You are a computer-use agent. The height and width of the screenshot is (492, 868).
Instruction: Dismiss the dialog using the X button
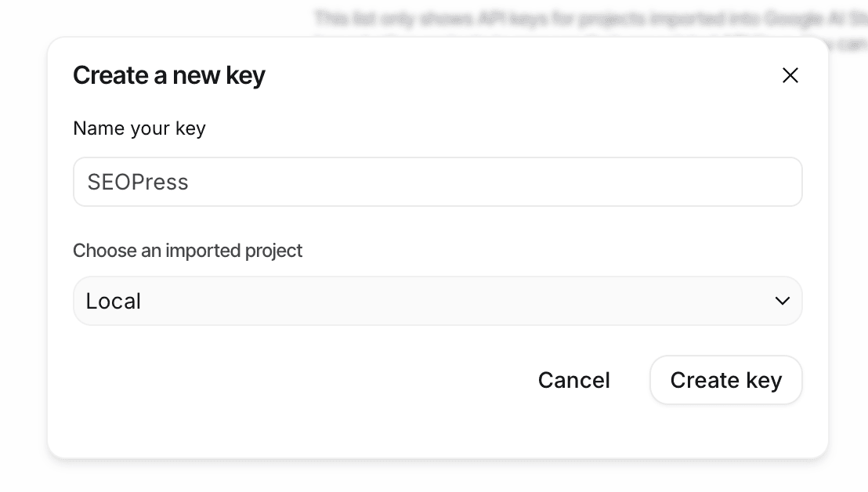790,75
